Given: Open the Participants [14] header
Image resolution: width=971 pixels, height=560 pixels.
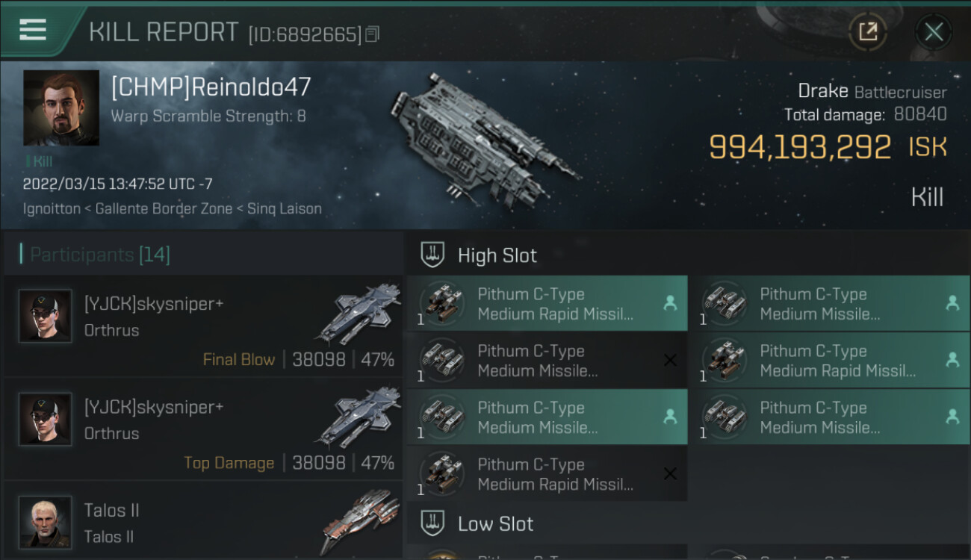Looking at the screenshot, I should pyautogui.click(x=100, y=255).
